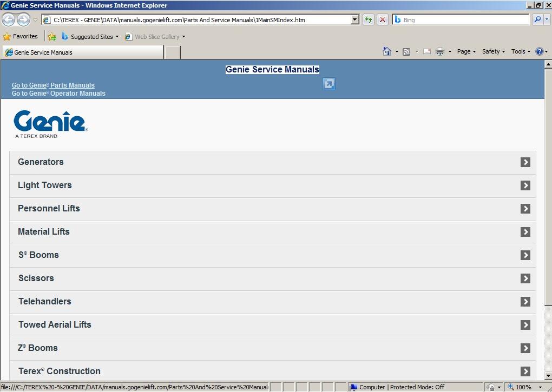The width and height of the screenshot is (552, 392).
Task: Open the Help dropdown arrow
Action: 546,52
